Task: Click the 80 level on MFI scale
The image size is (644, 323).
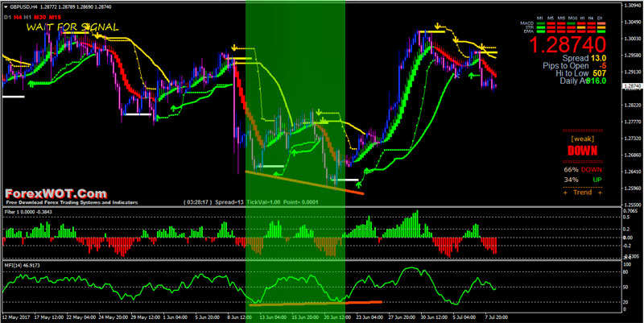Action: pyautogui.click(x=626, y=272)
